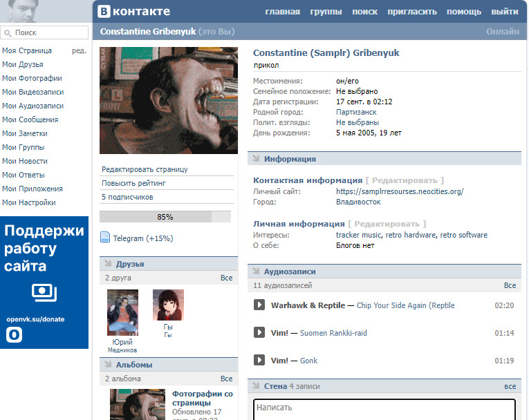Collapse the Аудиозаписи section arrow
The height and width of the screenshot is (420, 529).
click(x=256, y=271)
